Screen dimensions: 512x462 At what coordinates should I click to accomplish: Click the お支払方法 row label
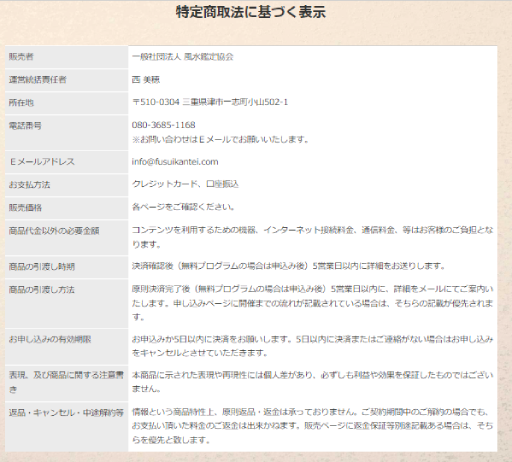[29, 185]
